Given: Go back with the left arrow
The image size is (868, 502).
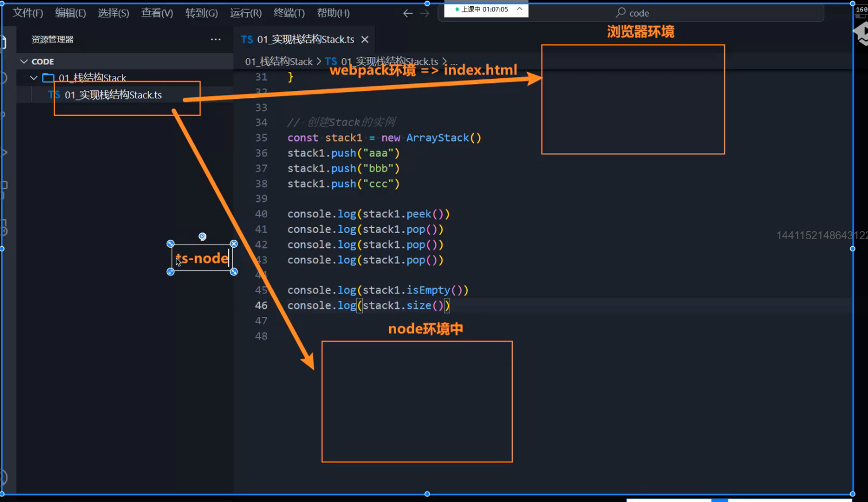Looking at the screenshot, I should coord(408,13).
